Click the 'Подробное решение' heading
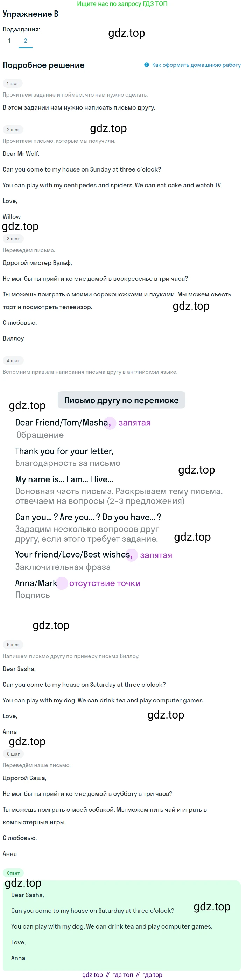This screenshot has height=980, width=245. pyautogui.click(x=43, y=65)
